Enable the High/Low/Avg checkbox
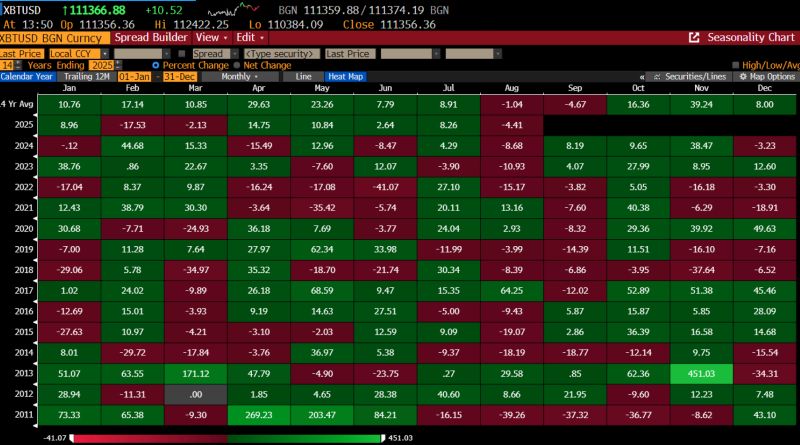Viewport: 800px width, 445px height. pyautogui.click(x=735, y=65)
